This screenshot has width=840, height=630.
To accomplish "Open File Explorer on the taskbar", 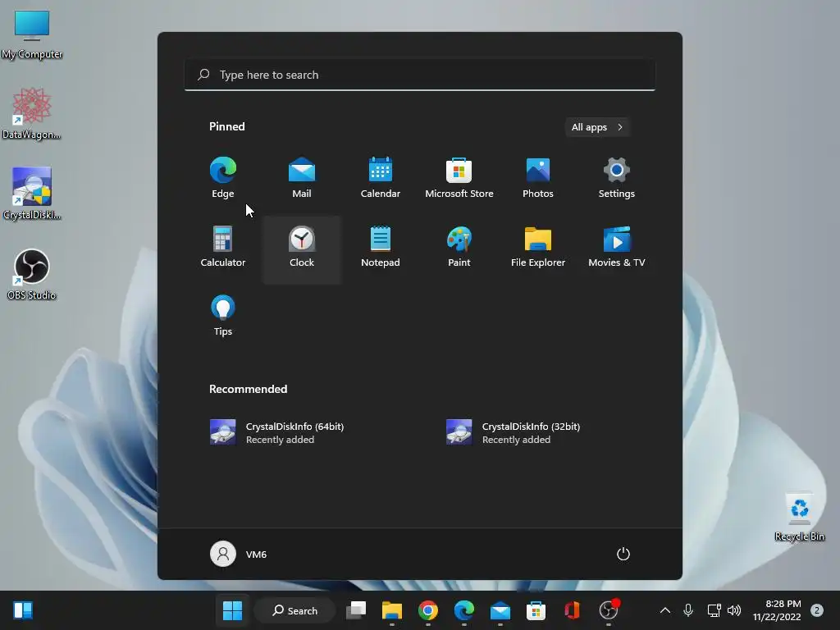I will point(392,610).
